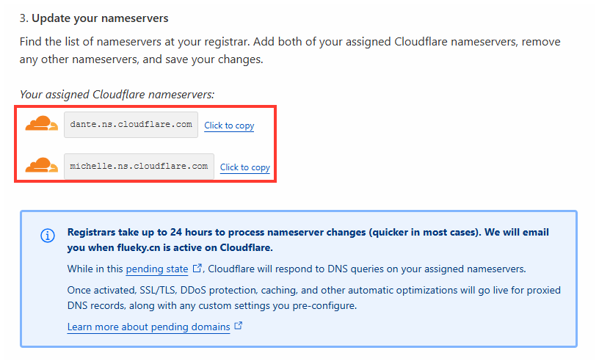Click external-link icon after "pending state"
The width and height of the screenshot is (599, 364).
coord(197,269)
